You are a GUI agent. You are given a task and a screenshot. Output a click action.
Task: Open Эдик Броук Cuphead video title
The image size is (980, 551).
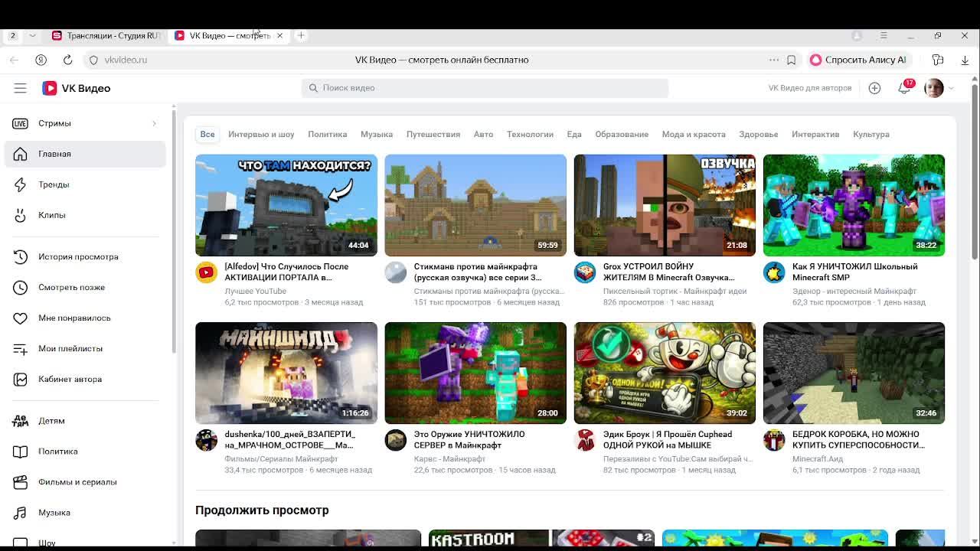[x=668, y=439]
